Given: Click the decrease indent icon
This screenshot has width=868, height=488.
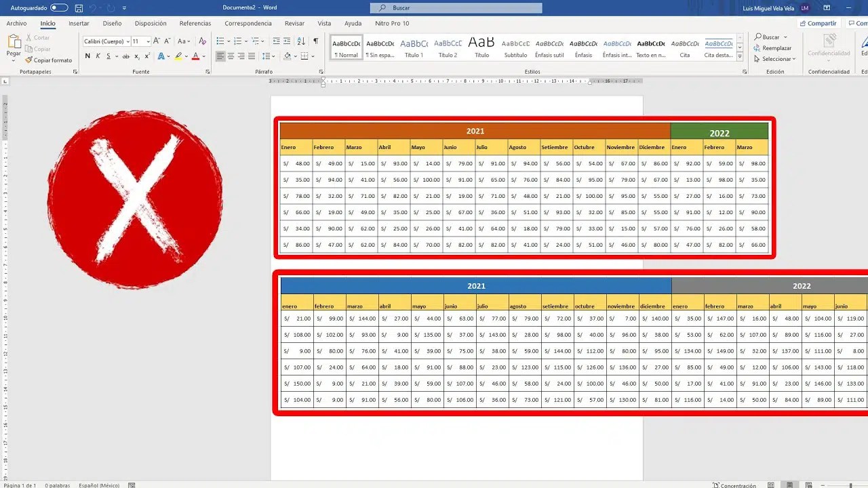Looking at the screenshot, I should tap(276, 41).
